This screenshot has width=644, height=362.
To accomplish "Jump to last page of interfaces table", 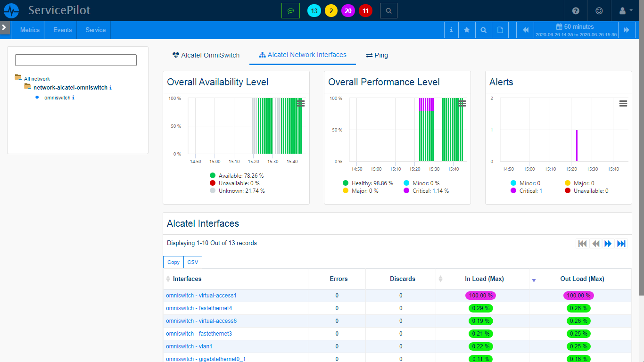I will coord(621,243).
